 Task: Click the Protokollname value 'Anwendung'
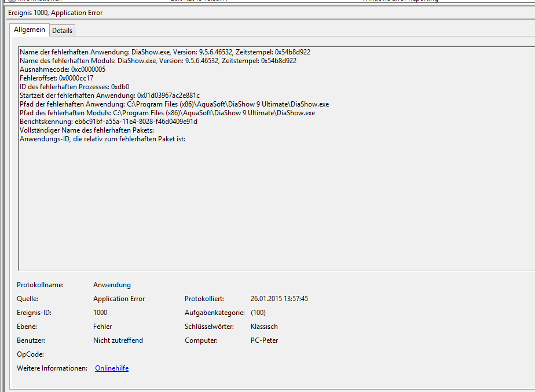112,285
